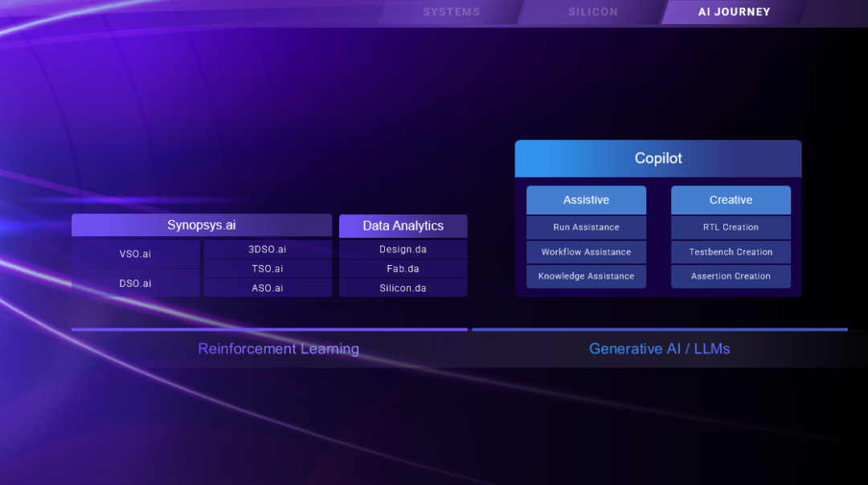Click the Copilot header panel
This screenshot has height=485, width=868.
(x=658, y=158)
